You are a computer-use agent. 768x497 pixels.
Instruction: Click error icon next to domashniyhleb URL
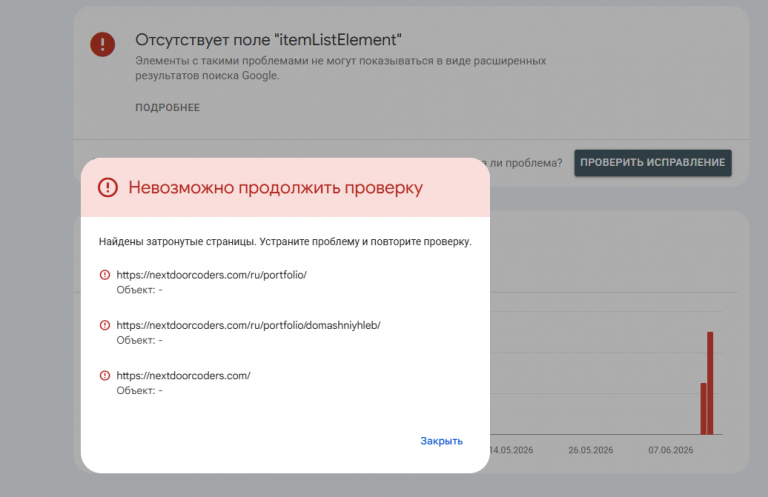coord(105,325)
